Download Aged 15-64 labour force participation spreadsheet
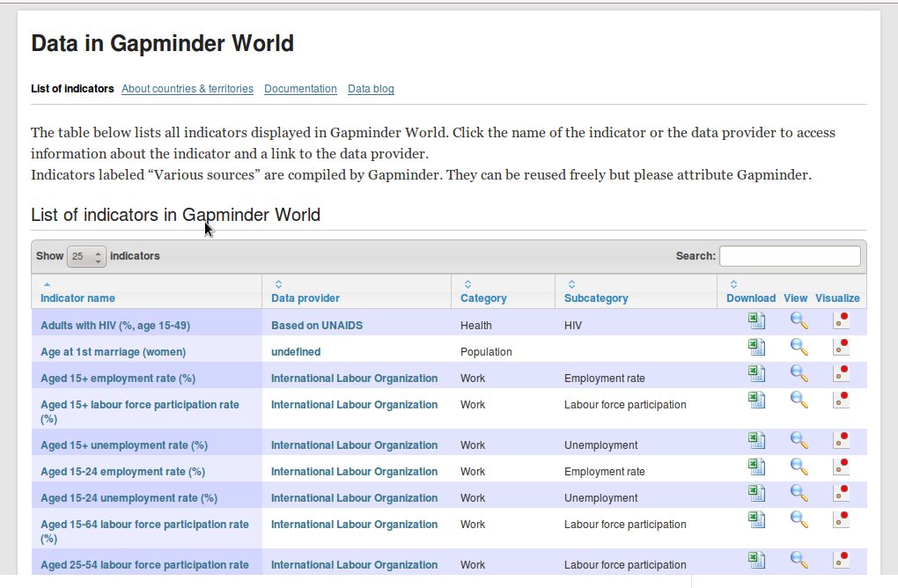The height and width of the screenshot is (588, 898). pos(756,520)
